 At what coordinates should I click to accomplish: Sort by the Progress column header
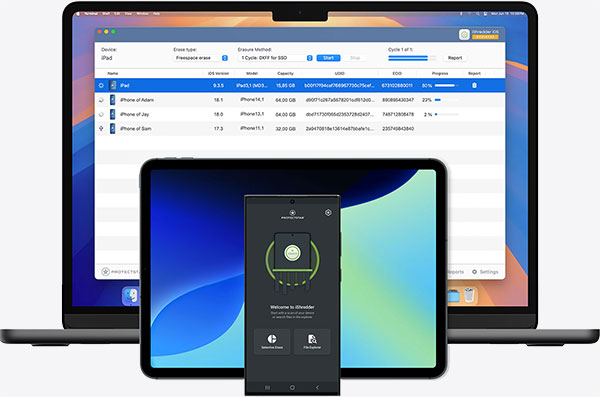click(x=440, y=73)
